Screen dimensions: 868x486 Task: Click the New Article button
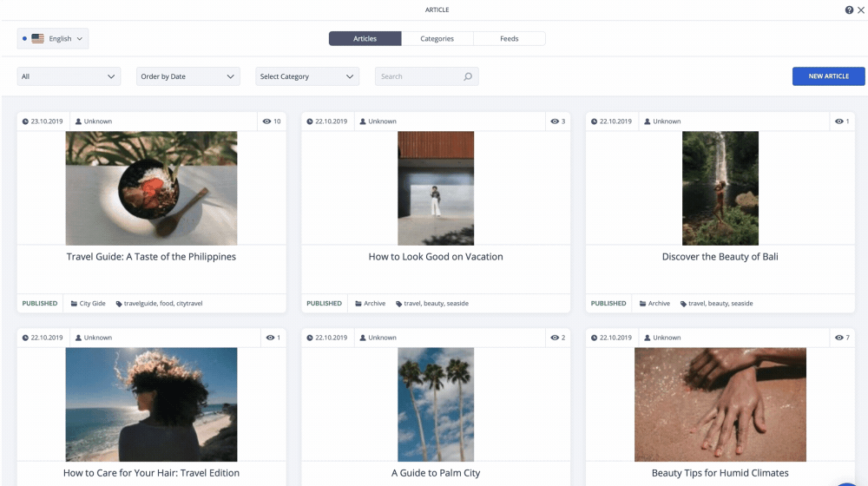[828, 76]
